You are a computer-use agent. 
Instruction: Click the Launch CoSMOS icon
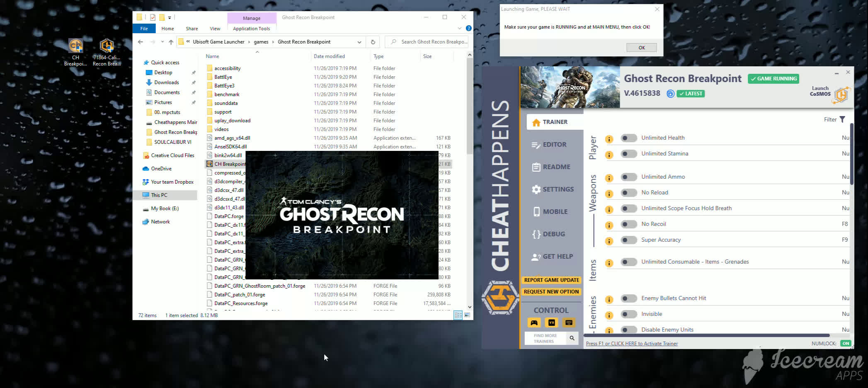pos(841,94)
